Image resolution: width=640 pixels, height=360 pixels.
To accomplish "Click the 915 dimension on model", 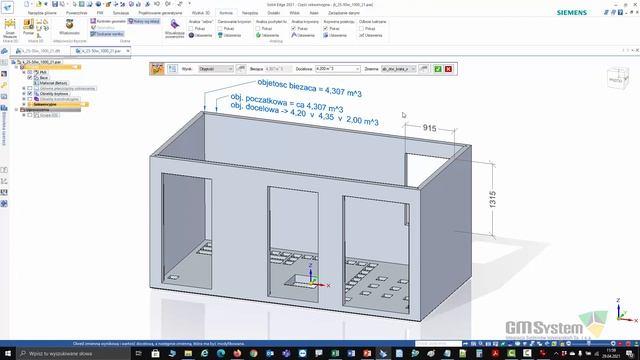I will (x=429, y=128).
